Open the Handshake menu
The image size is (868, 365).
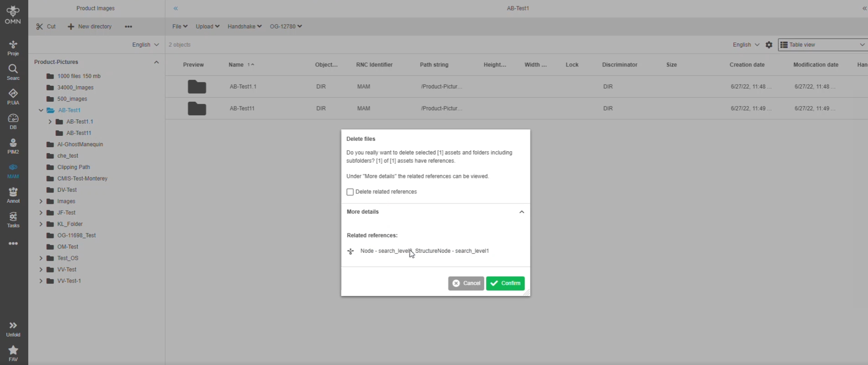[244, 26]
